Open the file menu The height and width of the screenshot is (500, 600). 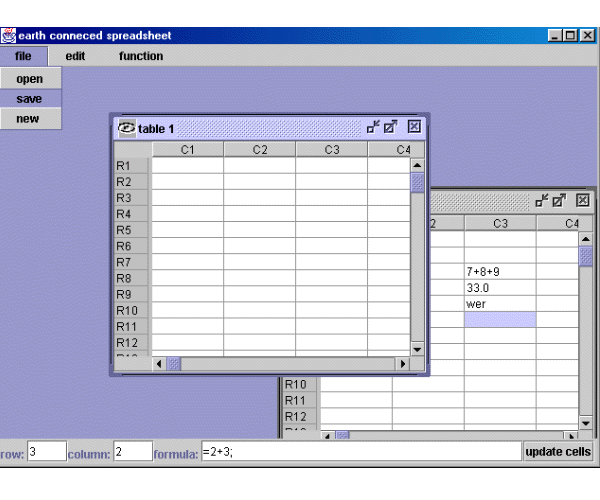pyautogui.click(x=23, y=56)
